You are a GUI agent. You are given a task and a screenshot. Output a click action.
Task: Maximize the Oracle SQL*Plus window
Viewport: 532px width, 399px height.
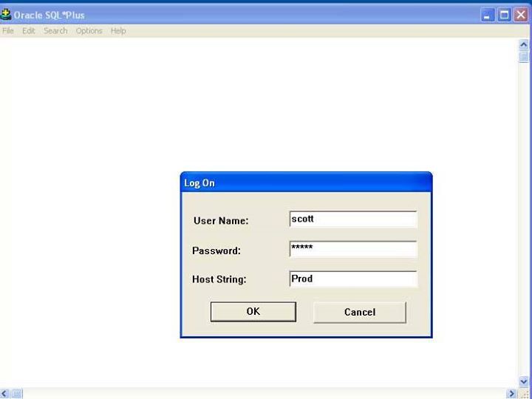pyautogui.click(x=504, y=15)
